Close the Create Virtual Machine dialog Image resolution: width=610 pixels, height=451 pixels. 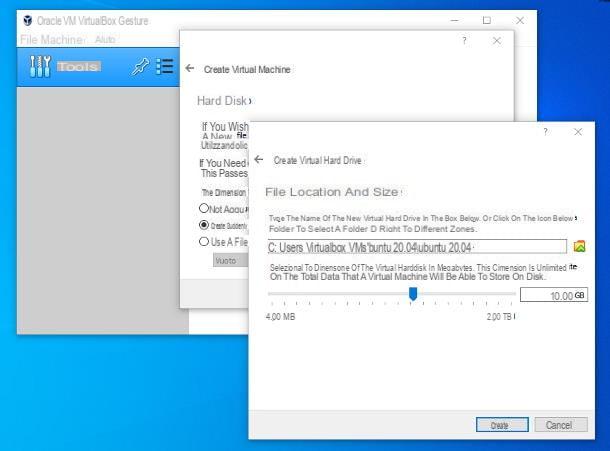click(x=497, y=40)
